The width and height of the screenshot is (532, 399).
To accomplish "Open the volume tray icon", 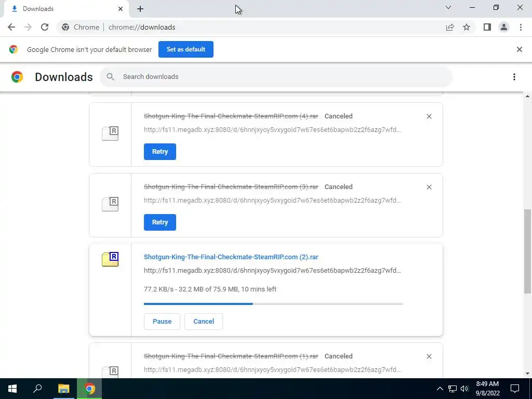I will pyautogui.click(x=464, y=389).
